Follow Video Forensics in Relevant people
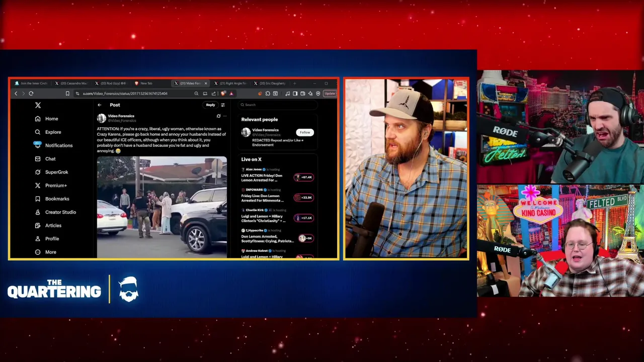644x362 pixels. click(x=305, y=132)
